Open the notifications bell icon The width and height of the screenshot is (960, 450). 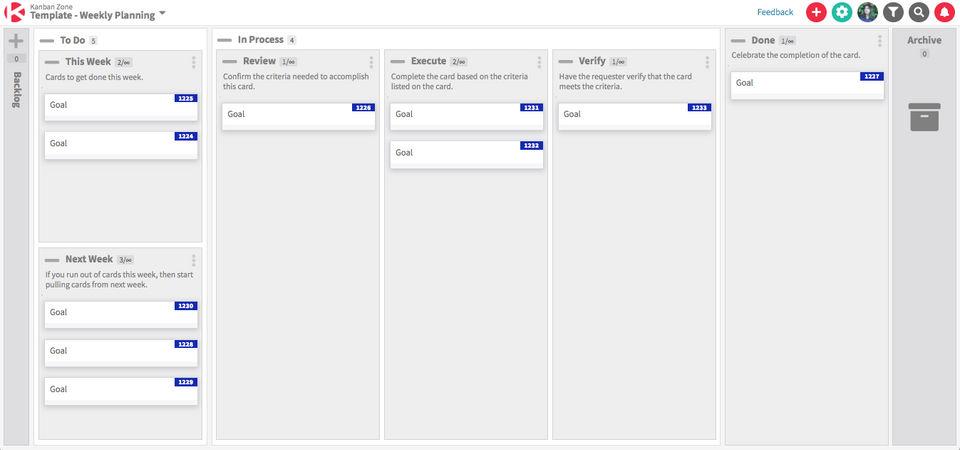tap(945, 13)
